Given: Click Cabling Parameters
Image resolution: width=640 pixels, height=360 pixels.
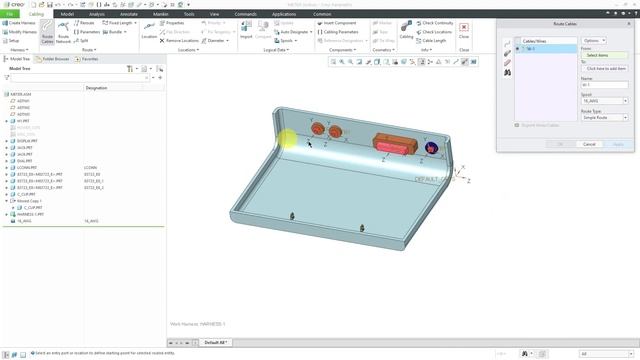Looking at the screenshot, I should point(338,32).
